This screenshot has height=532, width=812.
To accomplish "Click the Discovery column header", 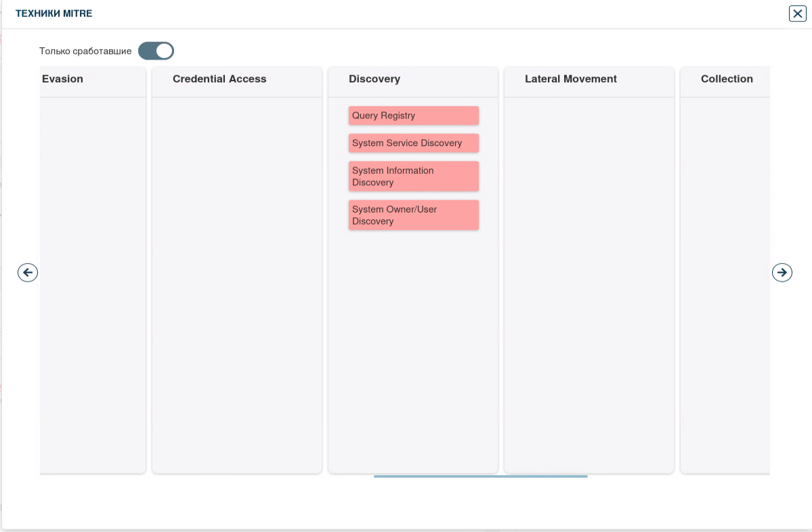I will [x=375, y=79].
